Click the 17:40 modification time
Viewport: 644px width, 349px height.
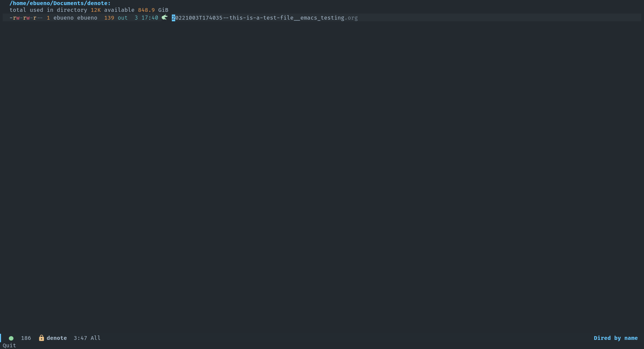click(x=150, y=18)
